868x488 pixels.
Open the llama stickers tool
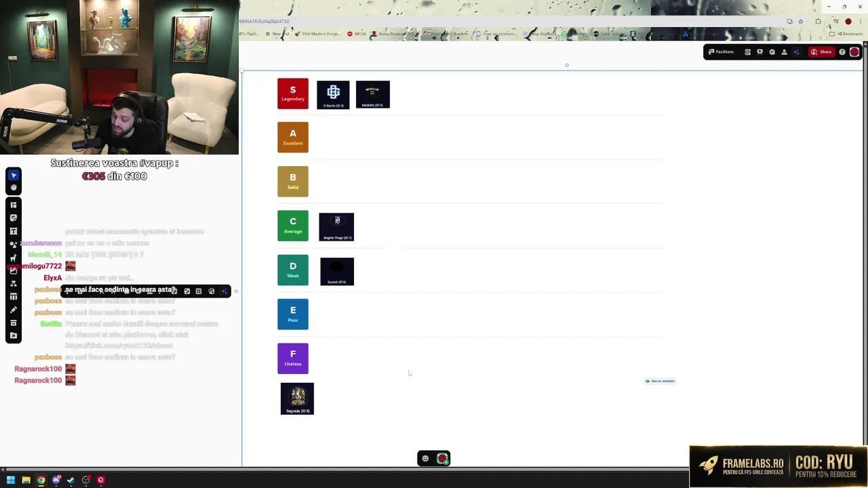pyautogui.click(x=14, y=258)
